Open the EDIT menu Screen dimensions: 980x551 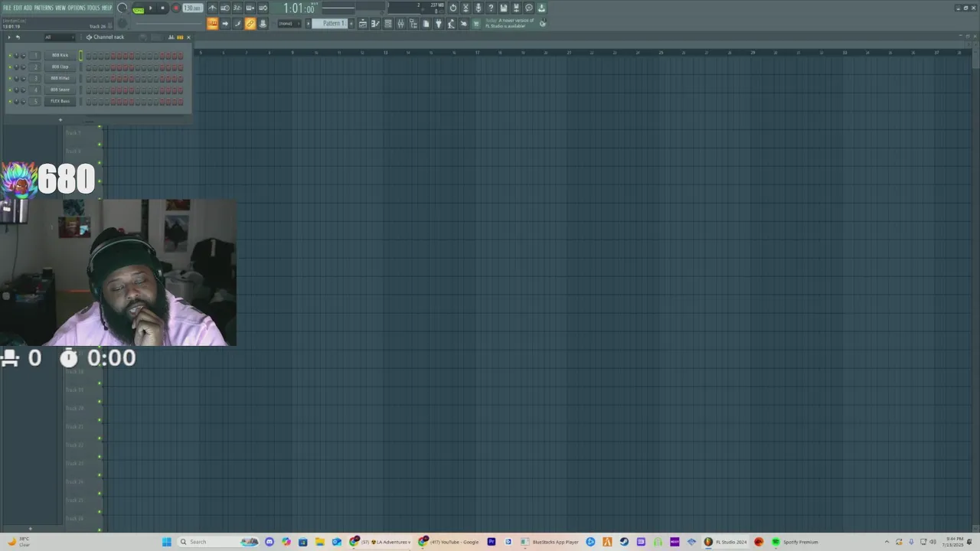(18, 8)
